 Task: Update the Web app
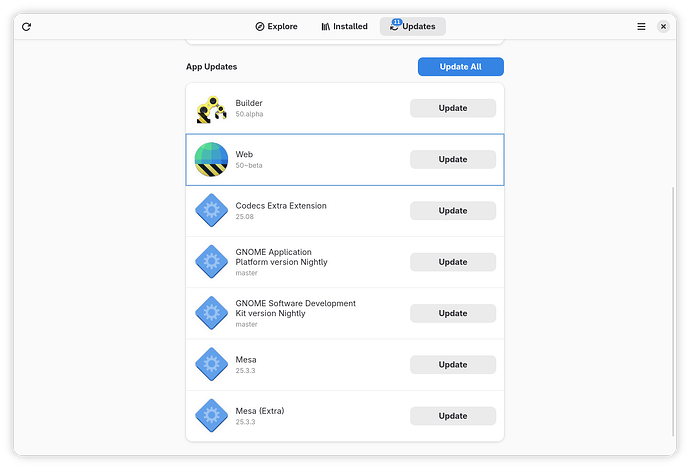452,159
